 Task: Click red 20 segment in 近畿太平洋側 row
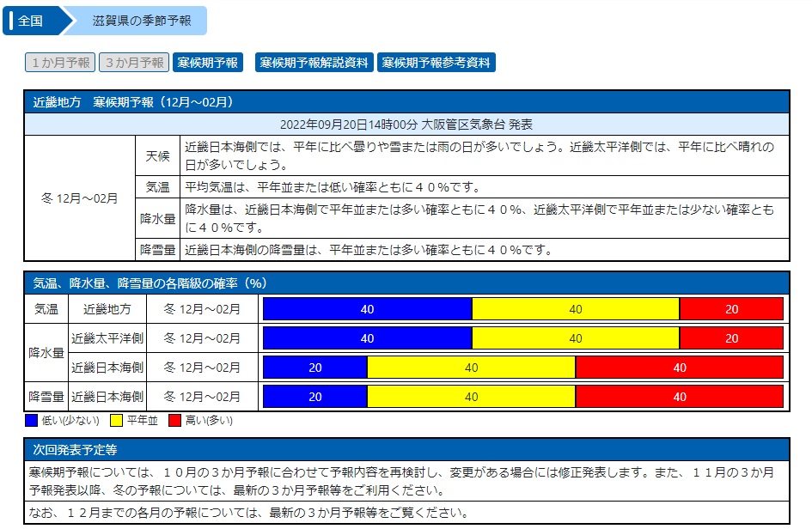tap(731, 338)
